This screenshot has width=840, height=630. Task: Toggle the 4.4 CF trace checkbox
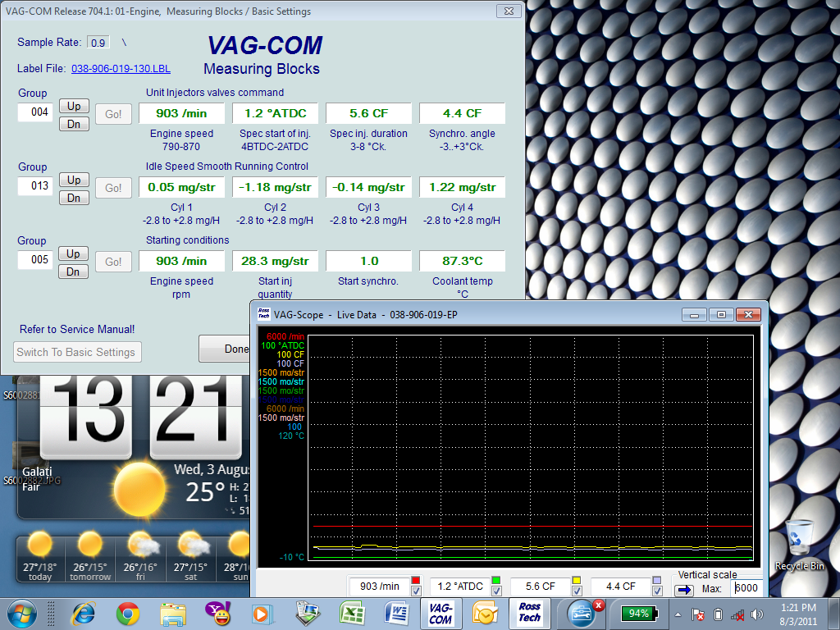pyautogui.click(x=657, y=591)
